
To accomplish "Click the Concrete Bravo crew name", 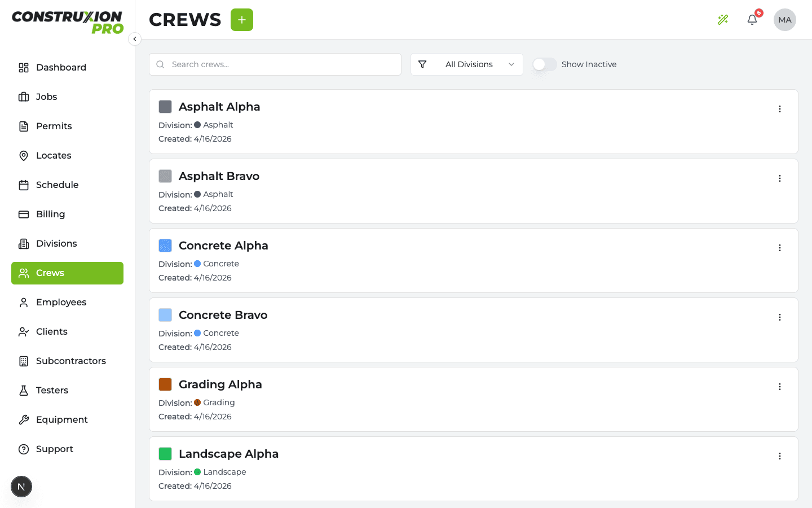I will 223,315.
